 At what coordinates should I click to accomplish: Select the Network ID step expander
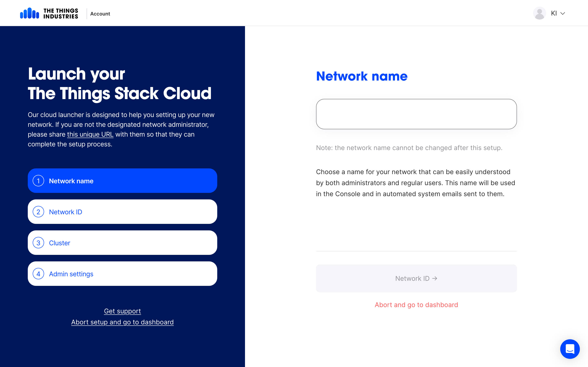coord(122,211)
